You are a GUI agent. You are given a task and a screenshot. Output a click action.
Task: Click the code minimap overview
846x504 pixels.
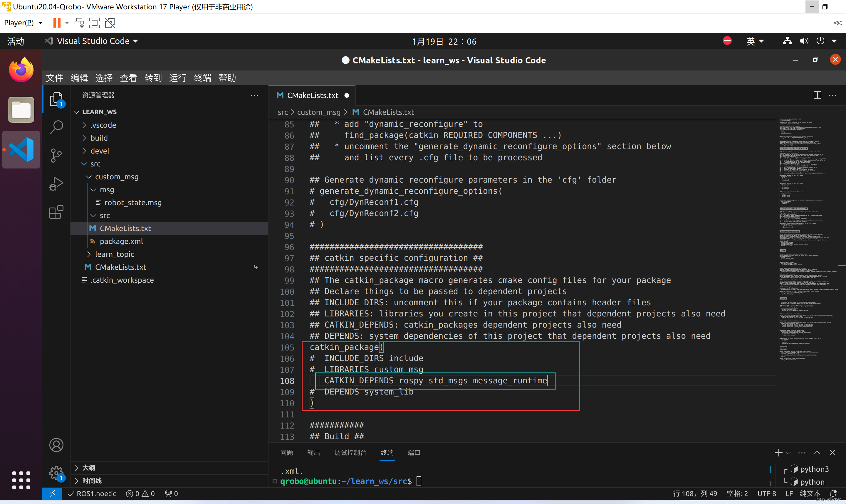(x=809, y=240)
